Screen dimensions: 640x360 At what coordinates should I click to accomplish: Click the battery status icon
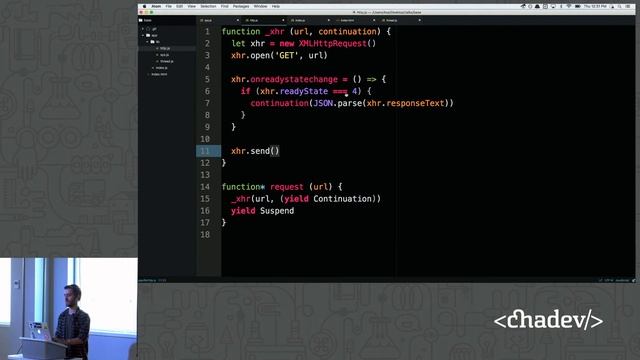578,7
